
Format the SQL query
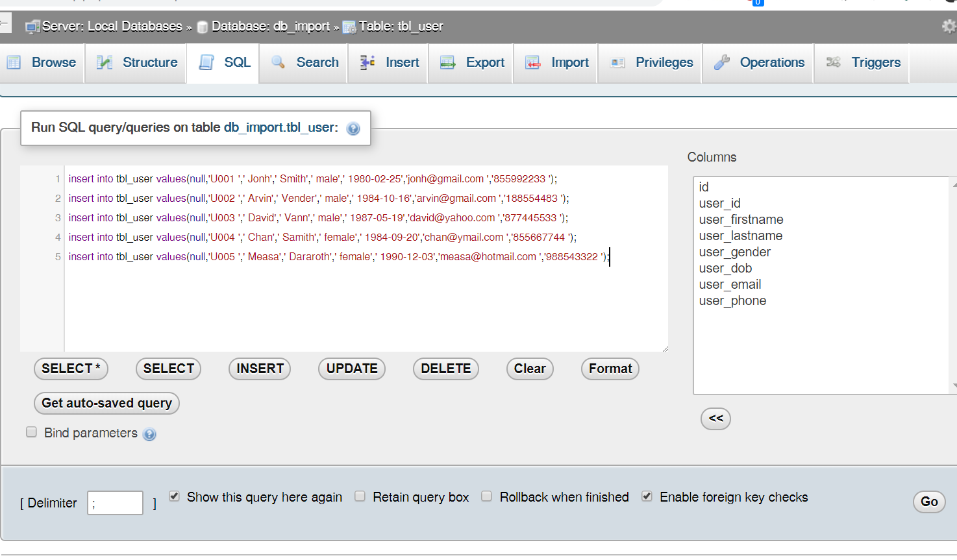(610, 369)
